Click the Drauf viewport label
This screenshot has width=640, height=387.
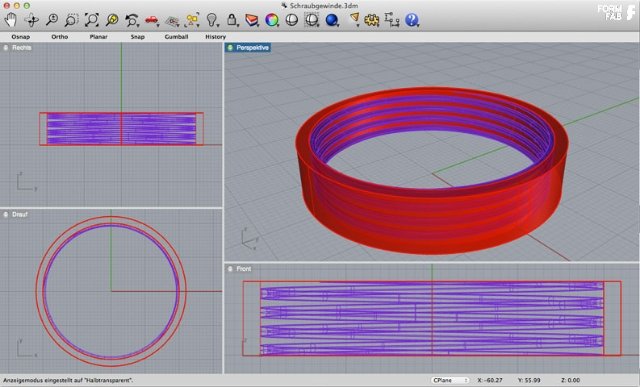20,214
